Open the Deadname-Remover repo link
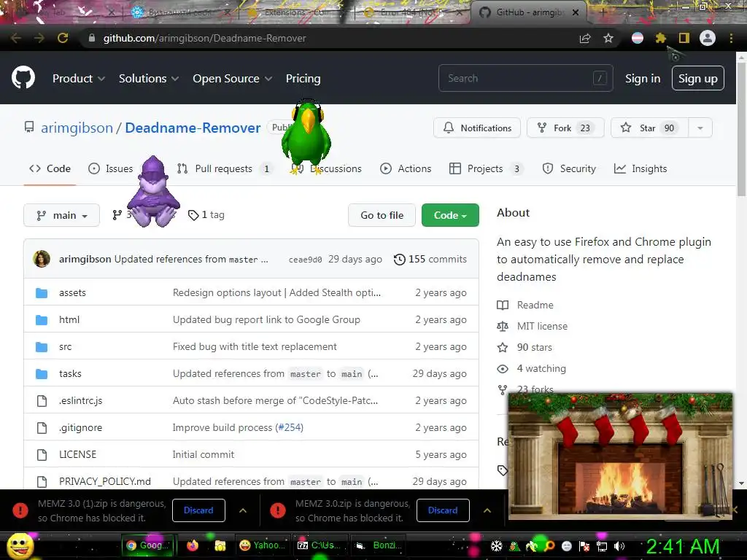The image size is (747, 560). [193, 128]
